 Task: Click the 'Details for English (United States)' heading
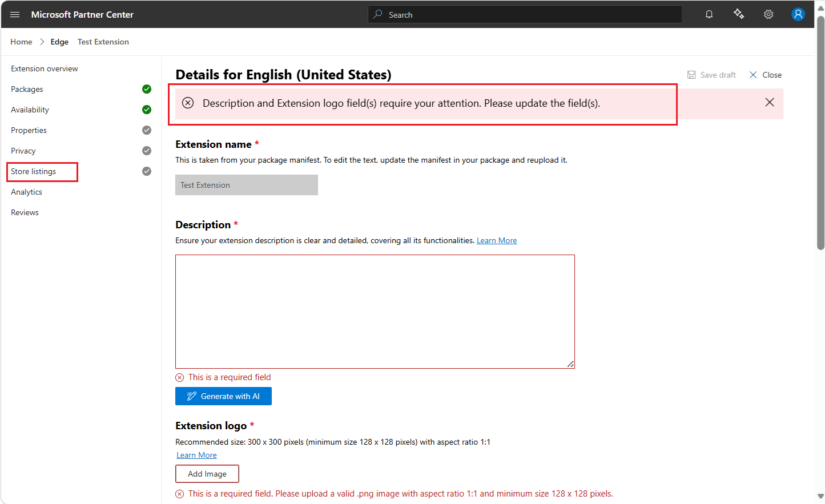pos(283,75)
